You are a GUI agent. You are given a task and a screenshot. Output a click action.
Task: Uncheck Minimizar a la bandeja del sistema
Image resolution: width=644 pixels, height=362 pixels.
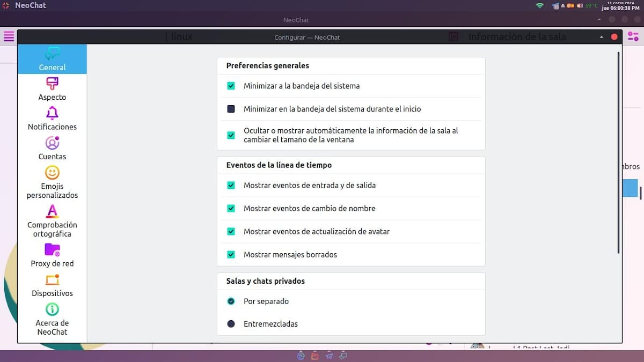[x=231, y=86]
